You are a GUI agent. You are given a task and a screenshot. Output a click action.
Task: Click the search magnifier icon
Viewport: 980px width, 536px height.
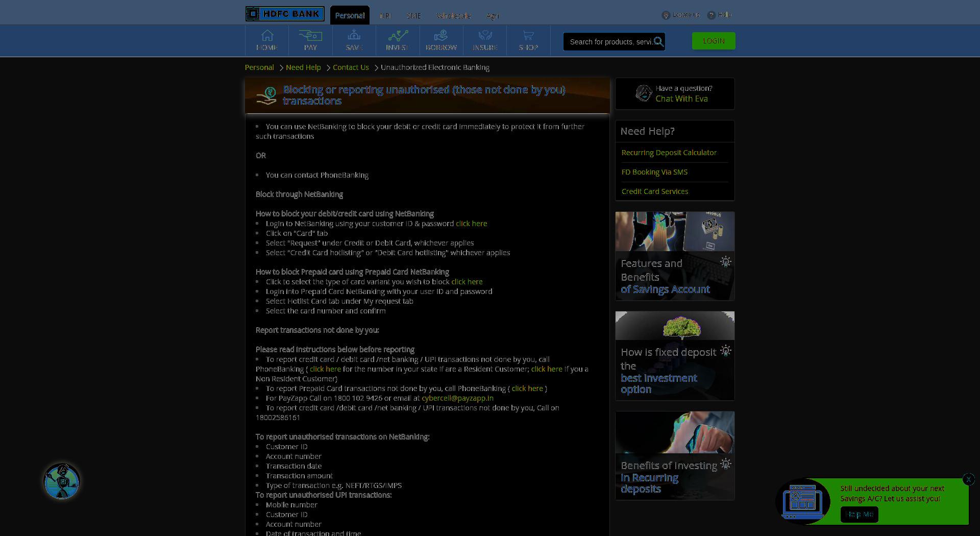658,42
